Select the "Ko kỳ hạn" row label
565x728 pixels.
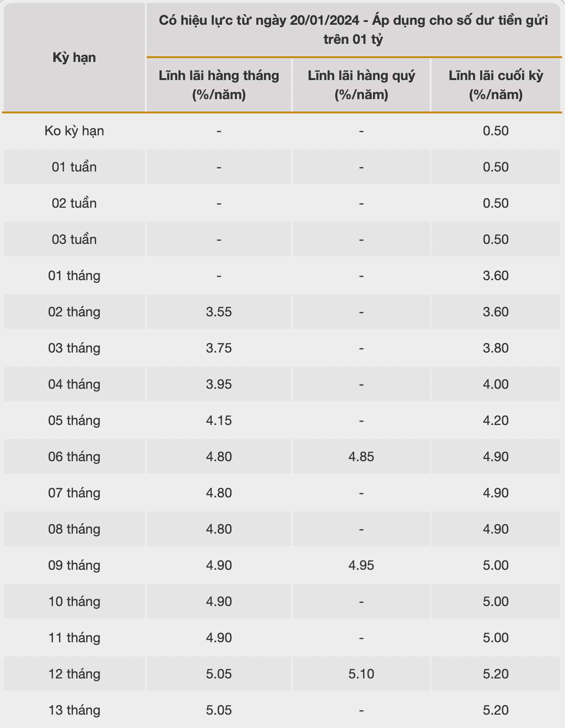(74, 131)
